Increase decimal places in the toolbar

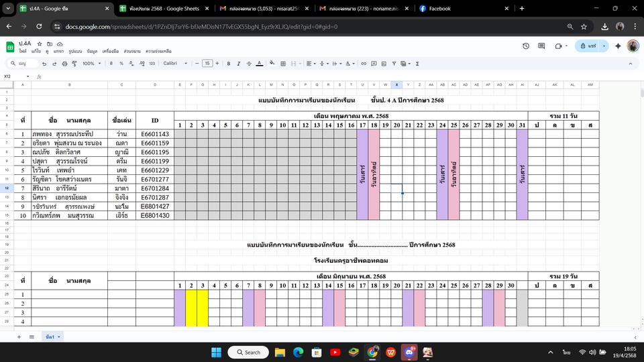click(x=142, y=64)
